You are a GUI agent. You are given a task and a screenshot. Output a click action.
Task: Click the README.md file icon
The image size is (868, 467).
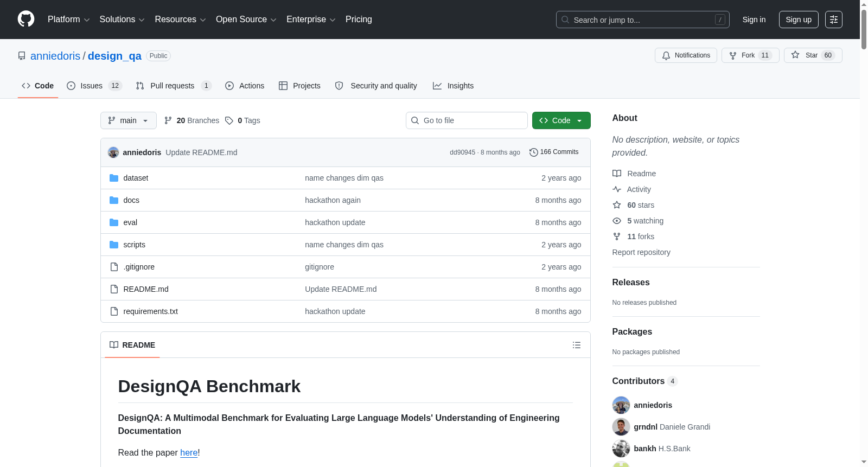pyautogui.click(x=114, y=289)
